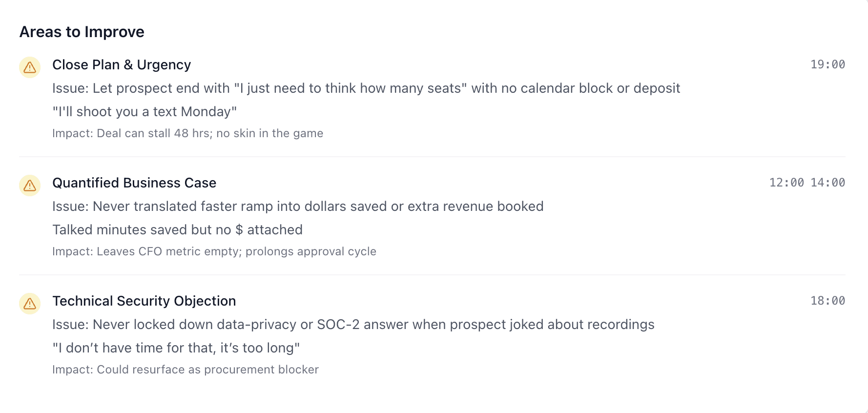Click impact text "Deal can stall 48 hrs"
This screenshot has width=868, height=413.
coord(187,133)
